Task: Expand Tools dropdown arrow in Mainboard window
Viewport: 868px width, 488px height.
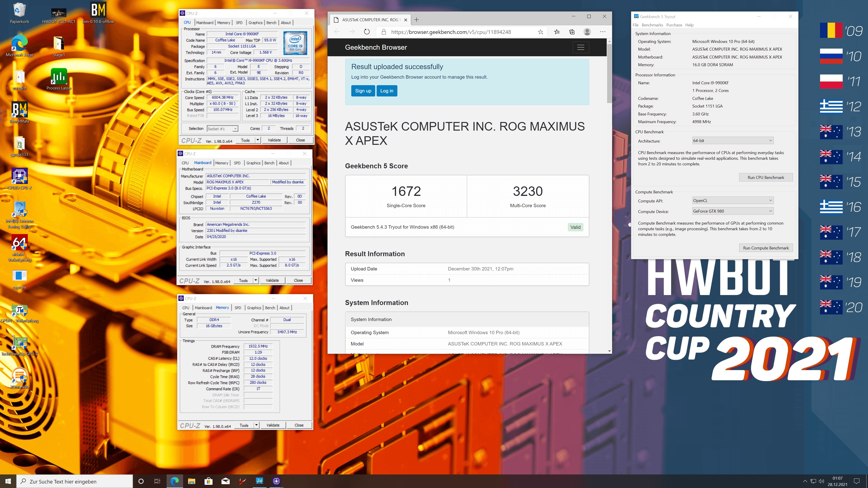Action: (256, 280)
